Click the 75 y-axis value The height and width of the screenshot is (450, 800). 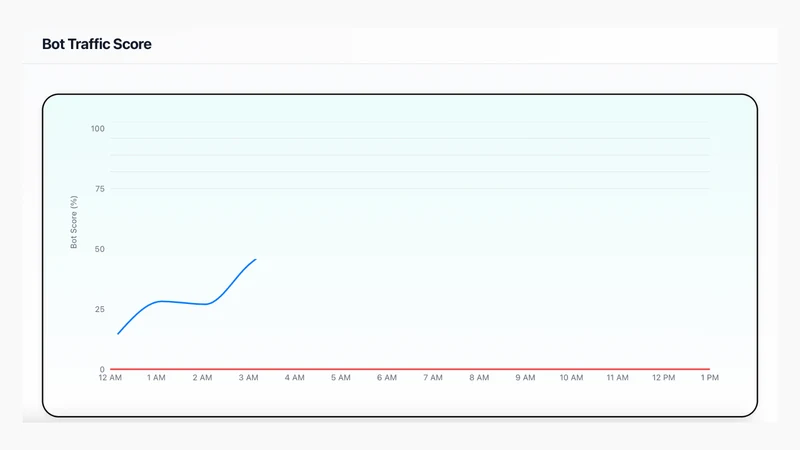99,189
